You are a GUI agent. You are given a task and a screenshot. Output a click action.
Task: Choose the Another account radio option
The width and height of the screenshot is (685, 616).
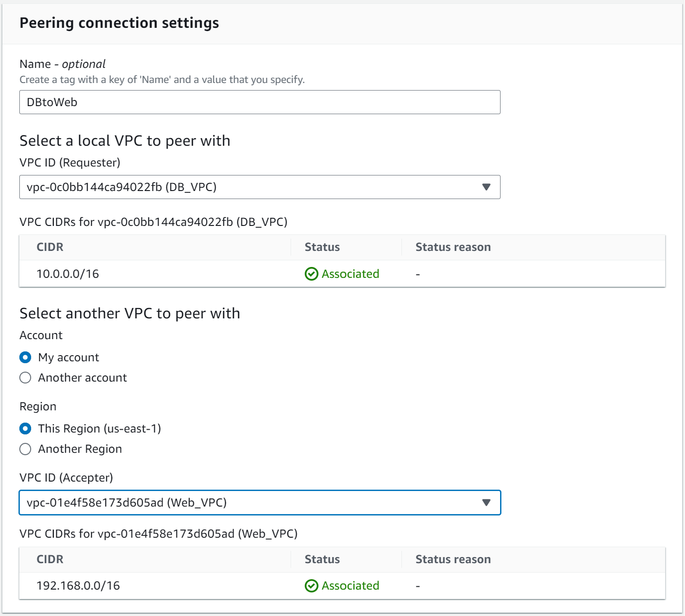[x=25, y=378]
